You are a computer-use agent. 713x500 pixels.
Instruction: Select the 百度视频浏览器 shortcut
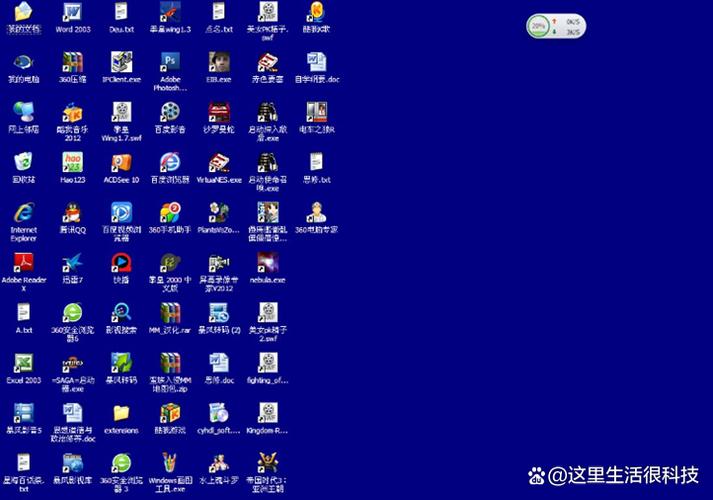click(121, 213)
